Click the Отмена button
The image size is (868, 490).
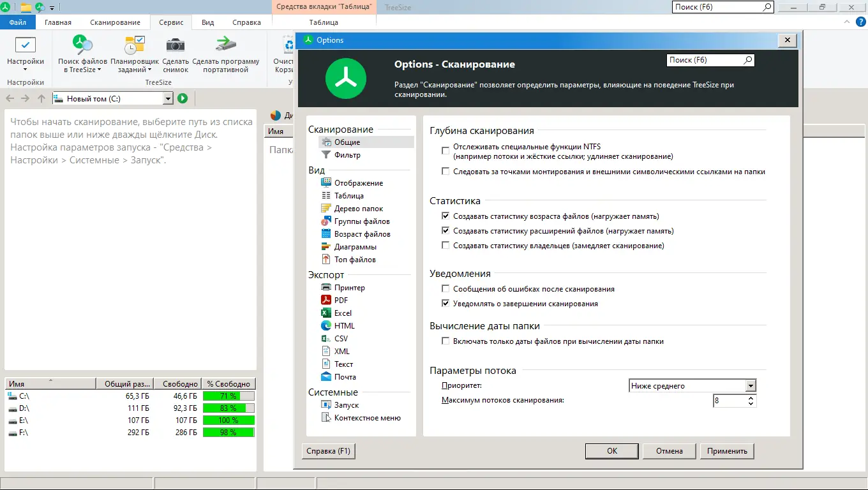click(670, 451)
